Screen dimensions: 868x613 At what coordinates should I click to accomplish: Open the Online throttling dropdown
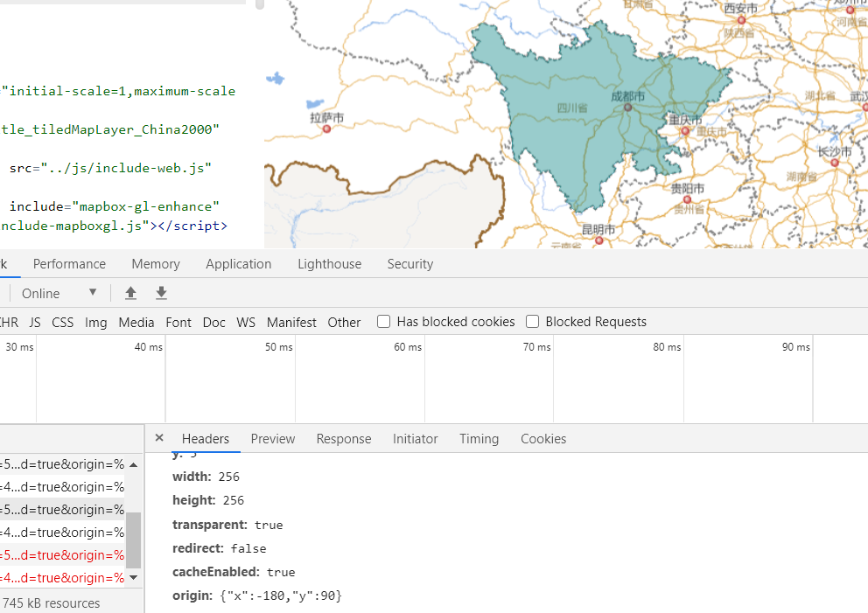point(59,293)
